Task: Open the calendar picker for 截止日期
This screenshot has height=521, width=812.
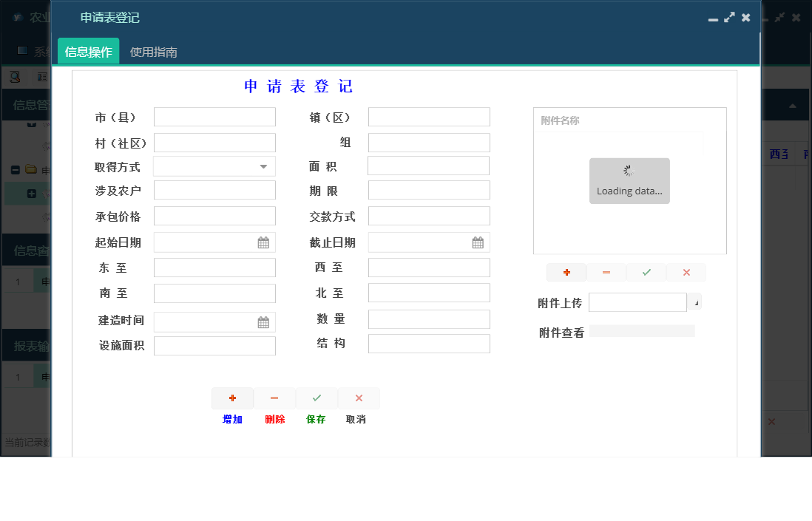Action: pyautogui.click(x=478, y=242)
